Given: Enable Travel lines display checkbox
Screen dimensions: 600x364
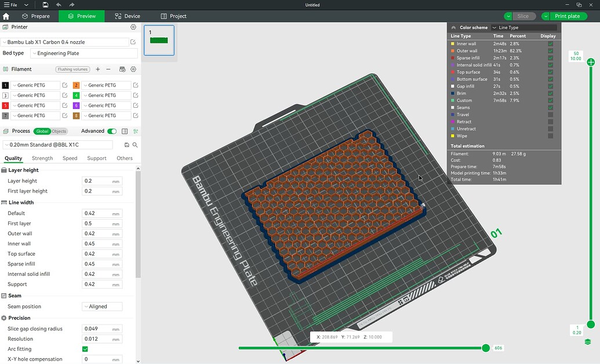Looking at the screenshot, I should [x=550, y=114].
